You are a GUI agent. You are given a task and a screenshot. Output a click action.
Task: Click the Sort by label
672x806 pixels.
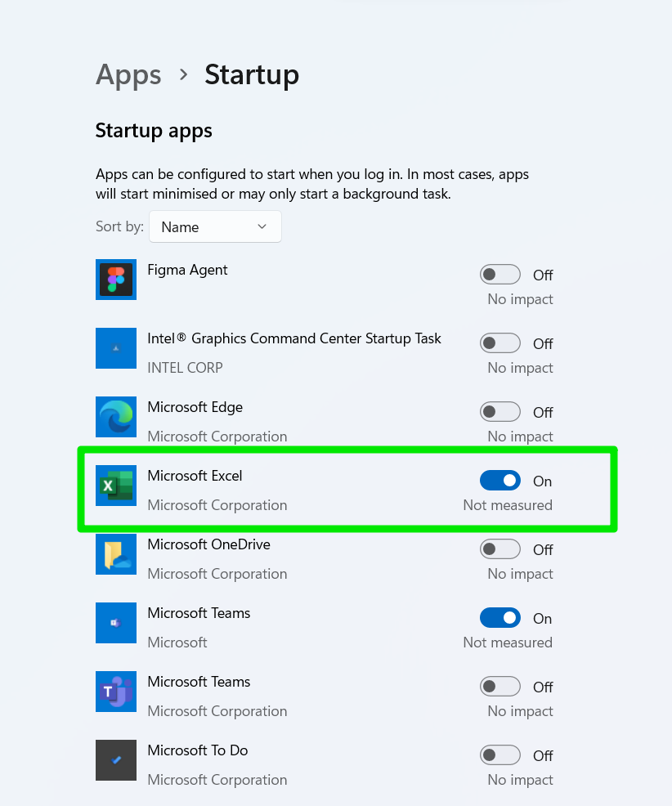[x=120, y=226]
